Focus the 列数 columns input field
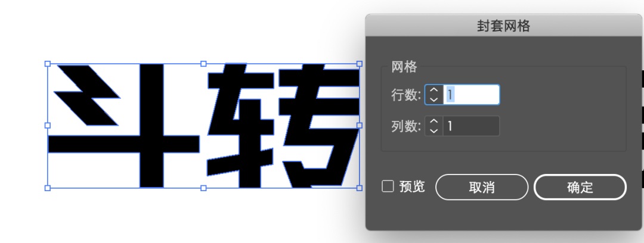This screenshot has width=644, height=243. point(472,126)
